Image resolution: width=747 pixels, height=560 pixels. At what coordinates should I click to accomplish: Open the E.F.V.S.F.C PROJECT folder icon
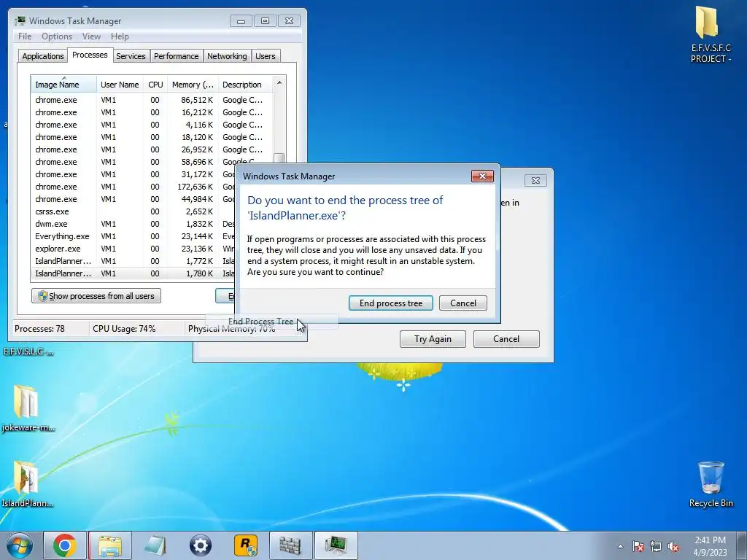[710, 34]
